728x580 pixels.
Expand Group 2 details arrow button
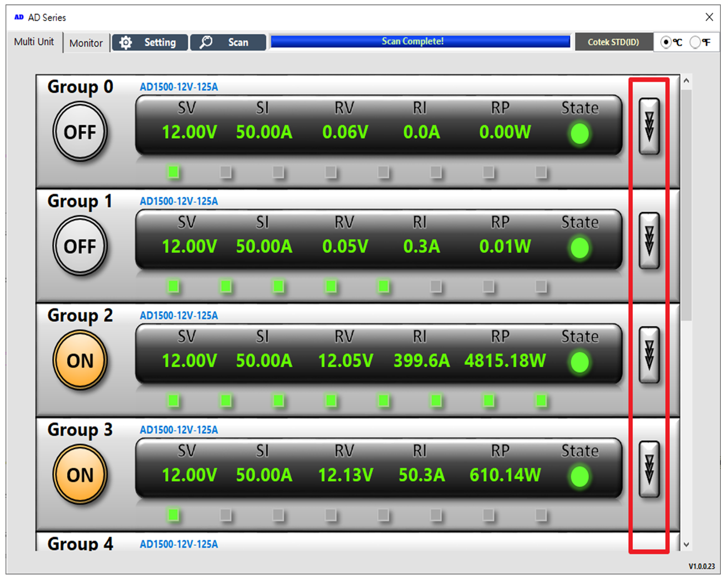pyautogui.click(x=650, y=355)
